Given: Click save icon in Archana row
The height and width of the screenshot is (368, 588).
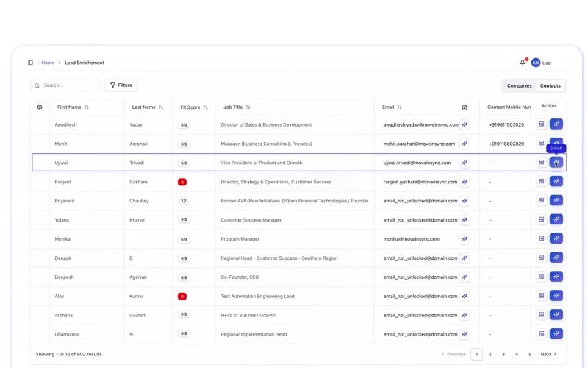Looking at the screenshot, I should click(x=542, y=315).
